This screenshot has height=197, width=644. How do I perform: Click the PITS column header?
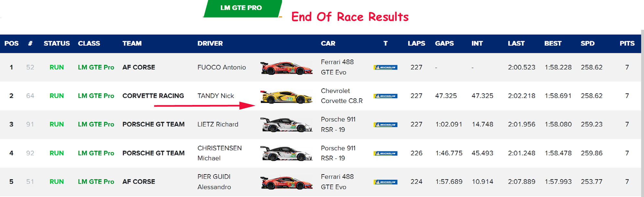[x=627, y=43]
